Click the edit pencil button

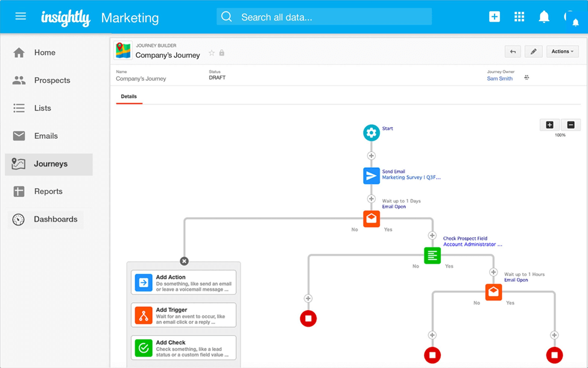[x=533, y=52]
